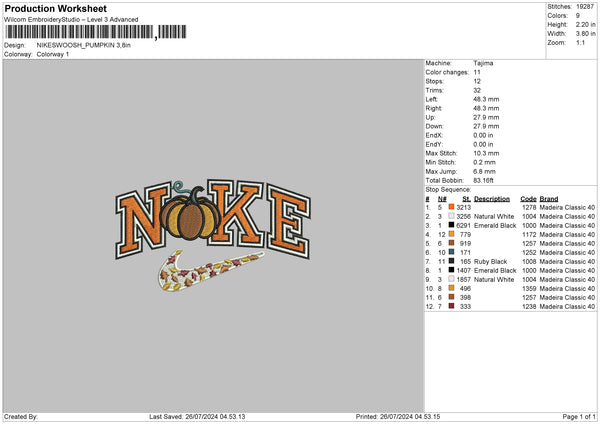The image size is (600, 424).
Task: Select the Up: measurement label
Action: click(430, 117)
